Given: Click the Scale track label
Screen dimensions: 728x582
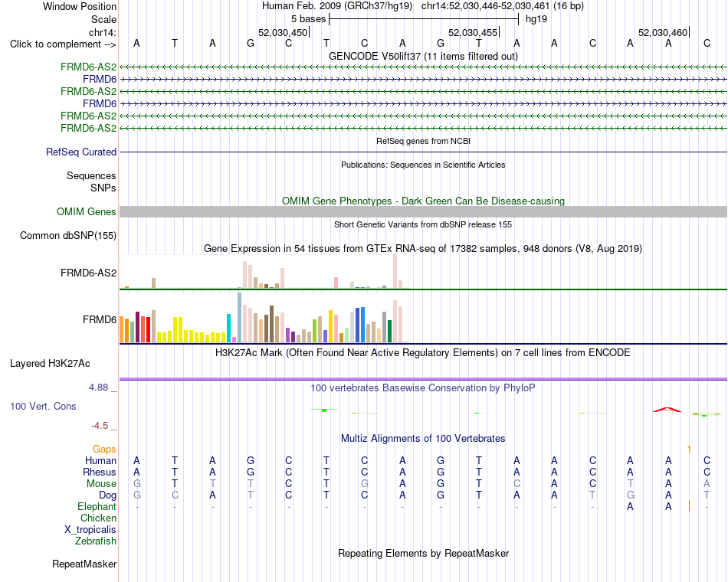Looking at the screenshot, I should point(103,19).
